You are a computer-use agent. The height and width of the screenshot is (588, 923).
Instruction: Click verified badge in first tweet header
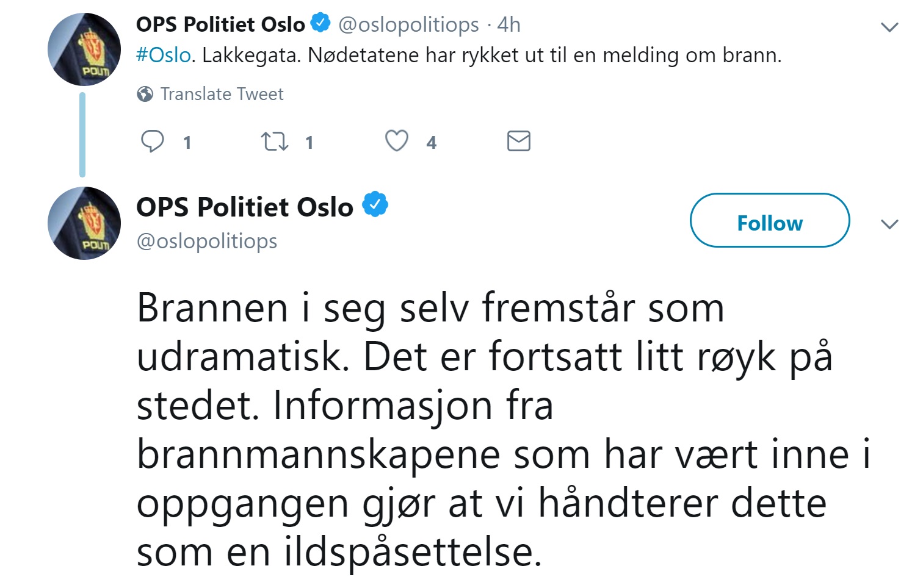[x=320, y=24]
